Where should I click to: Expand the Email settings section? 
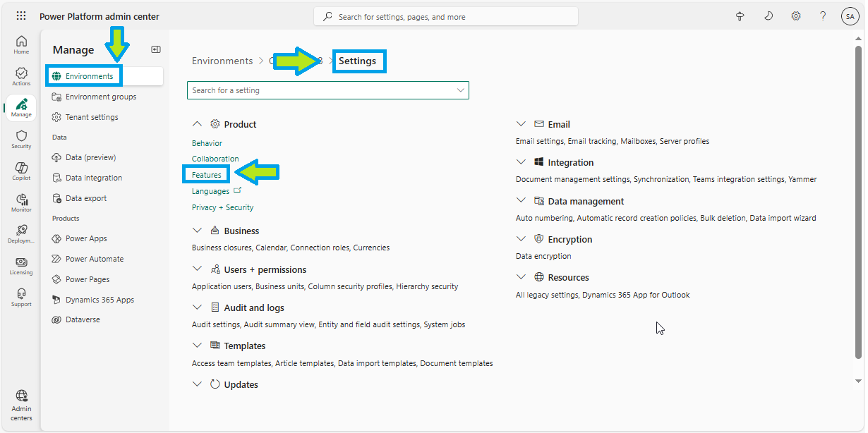click(521, 124)
